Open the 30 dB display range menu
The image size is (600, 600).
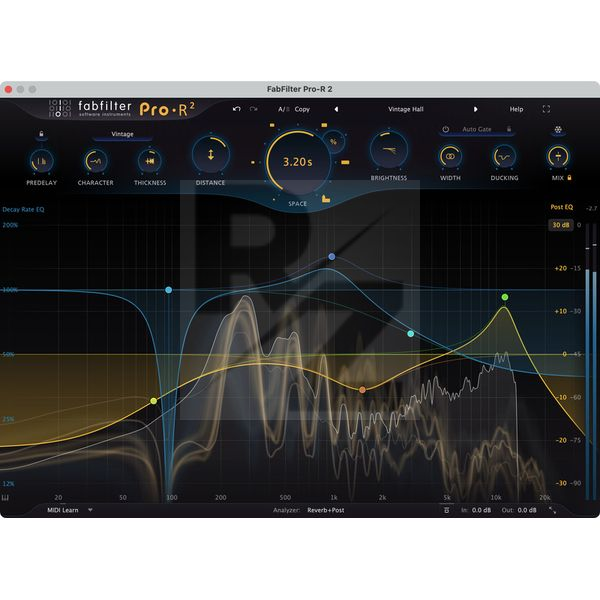561,225
